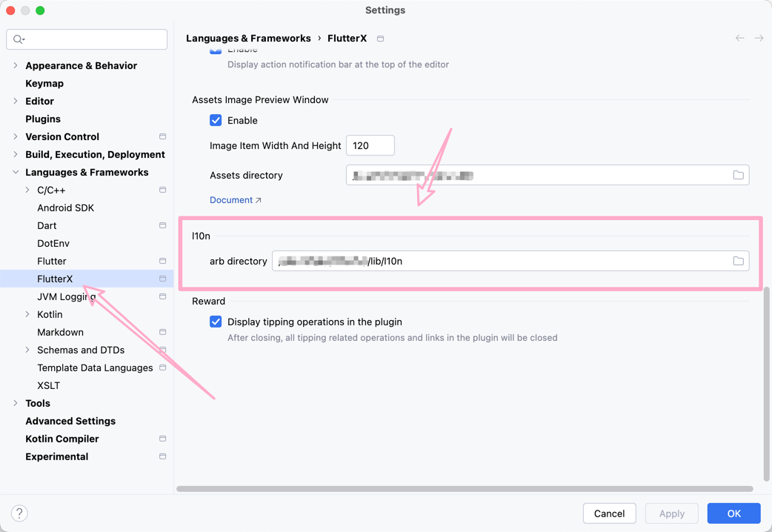
Task: Click the Flutter project-level marker icon
Action: coord(162,261)
